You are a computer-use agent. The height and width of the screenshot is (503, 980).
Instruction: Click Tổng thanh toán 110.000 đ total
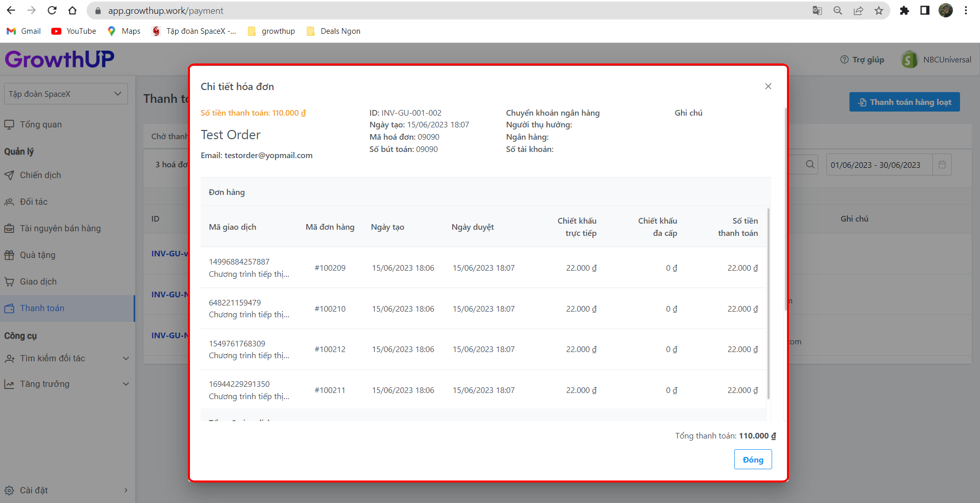[x=726, y=435]
